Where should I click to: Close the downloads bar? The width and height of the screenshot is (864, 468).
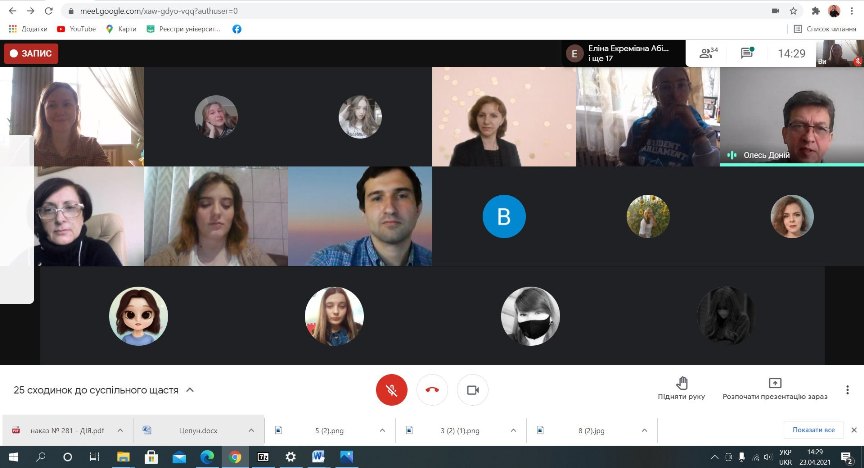854,430
